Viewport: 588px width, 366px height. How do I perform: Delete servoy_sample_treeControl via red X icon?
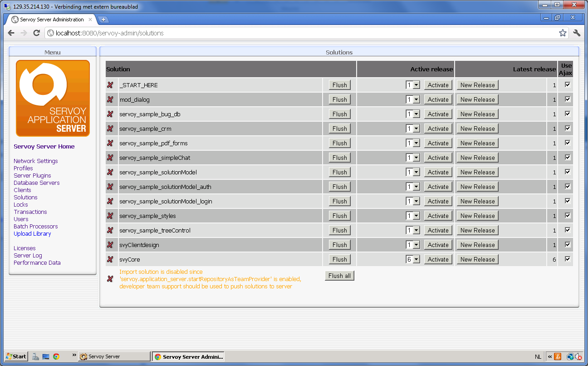point(110,230)
